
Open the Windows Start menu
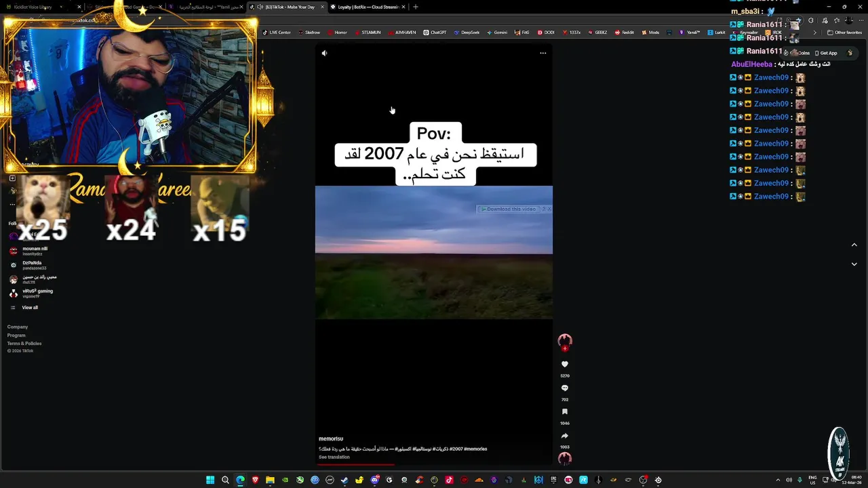(210, 480)
